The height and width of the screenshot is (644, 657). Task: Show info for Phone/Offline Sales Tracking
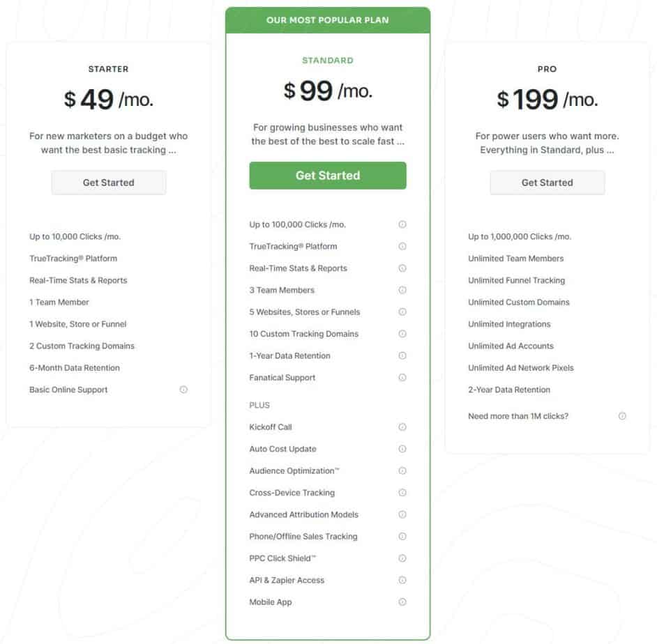click(402, 537)
